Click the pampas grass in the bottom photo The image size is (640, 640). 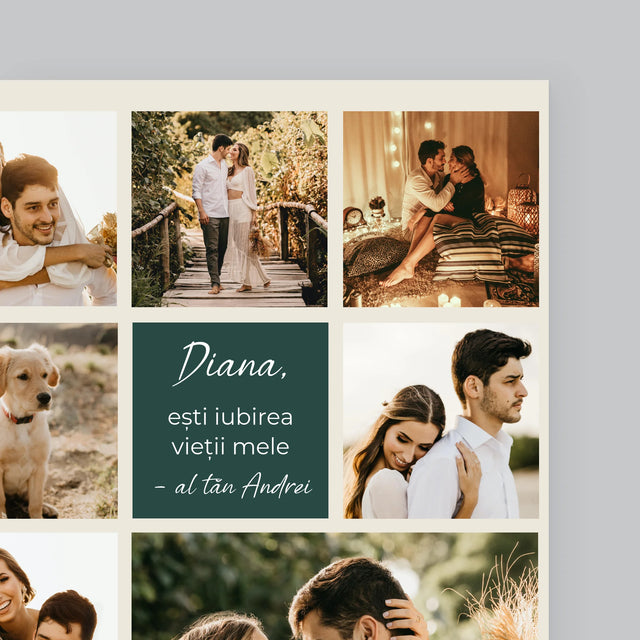pyautogui.click(x=505, y=600)
